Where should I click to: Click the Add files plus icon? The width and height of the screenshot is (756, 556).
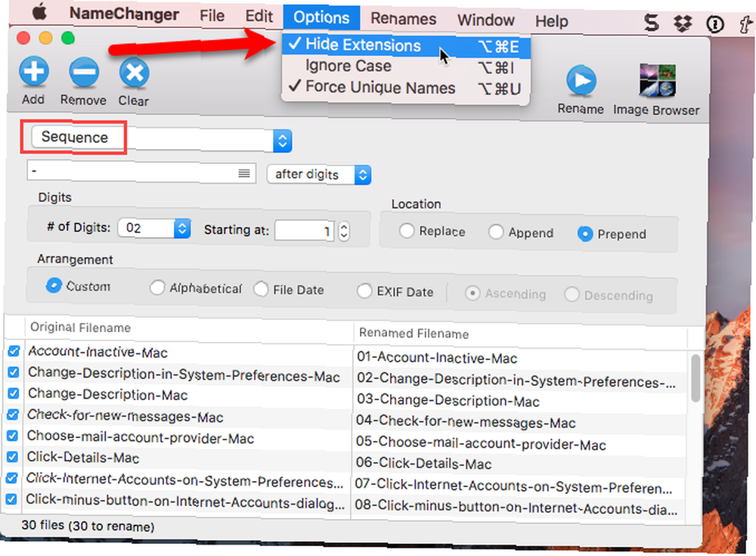pos(34,72)
